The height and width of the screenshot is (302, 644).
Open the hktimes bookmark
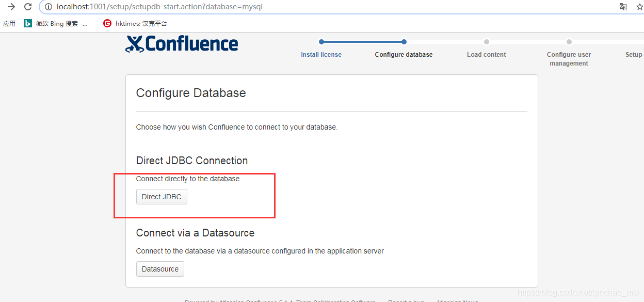click(x=135, y=23)
